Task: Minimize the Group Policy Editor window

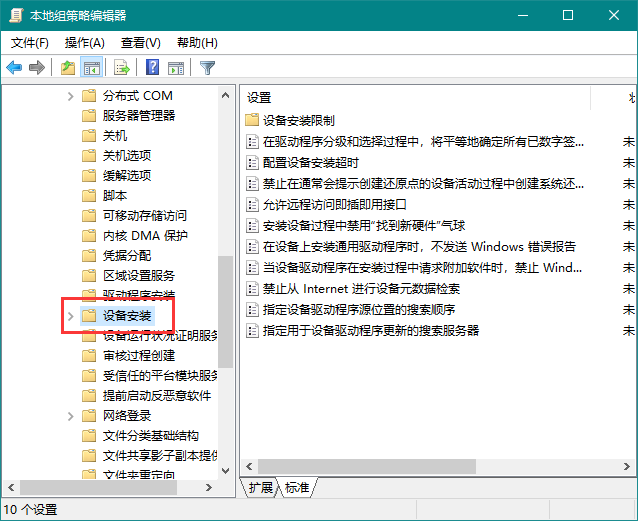Action: coord(523,15)
